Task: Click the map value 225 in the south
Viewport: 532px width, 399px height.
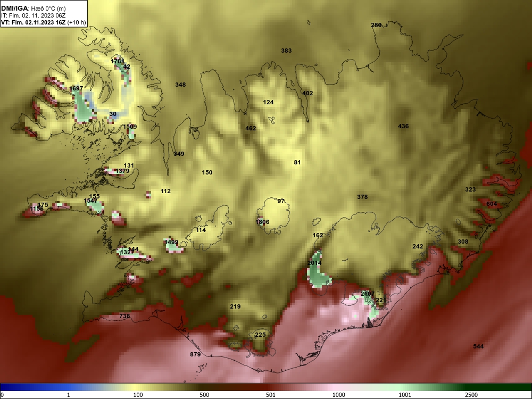Action: tap(260, 335)
